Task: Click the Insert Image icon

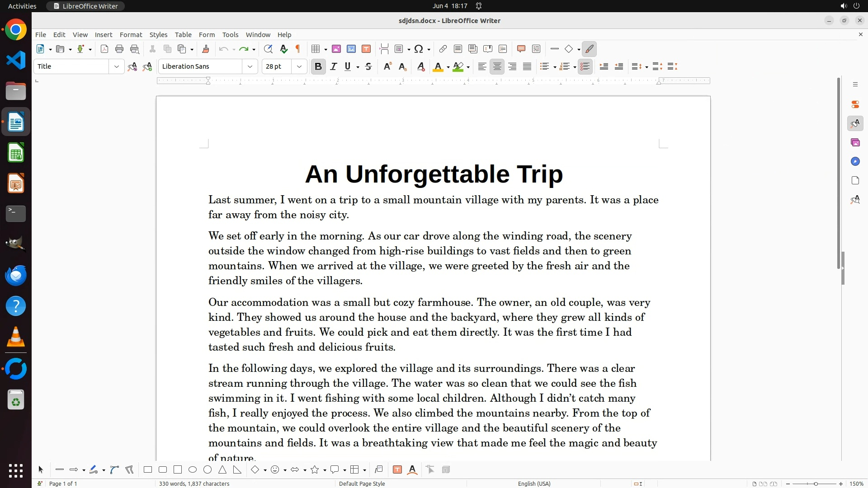Action: (x=336, y=49)
